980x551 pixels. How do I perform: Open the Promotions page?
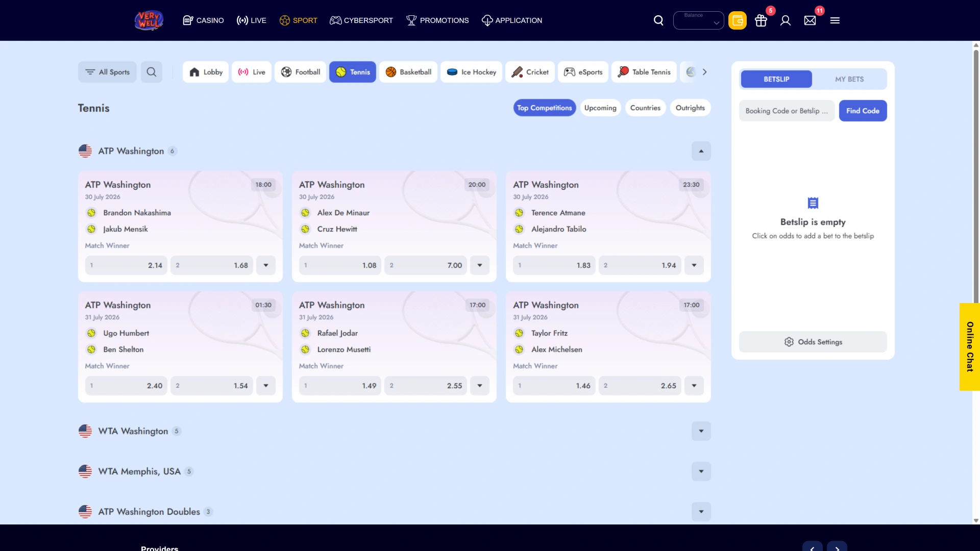click(x=437, y=20)
